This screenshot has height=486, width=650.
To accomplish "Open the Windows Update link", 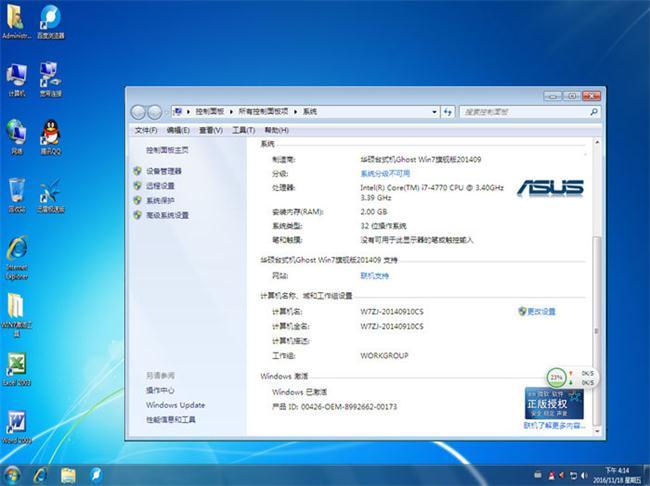I will click(x=175, y=405).
